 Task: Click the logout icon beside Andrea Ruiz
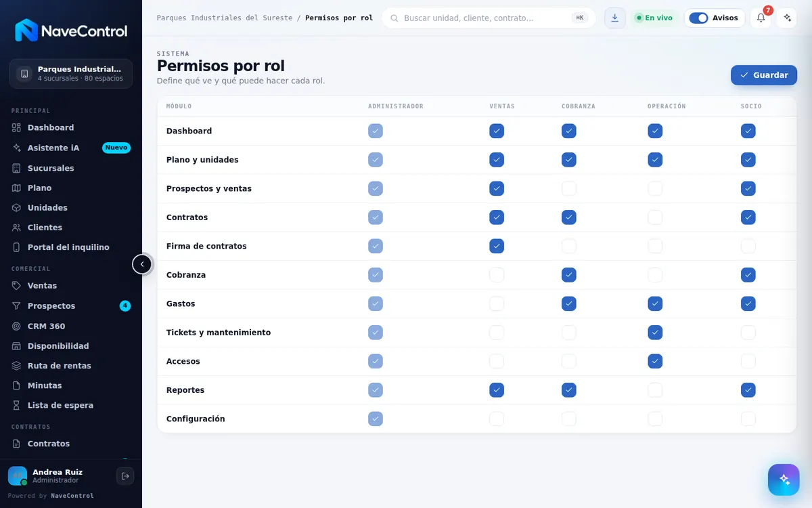coord(125,476)
